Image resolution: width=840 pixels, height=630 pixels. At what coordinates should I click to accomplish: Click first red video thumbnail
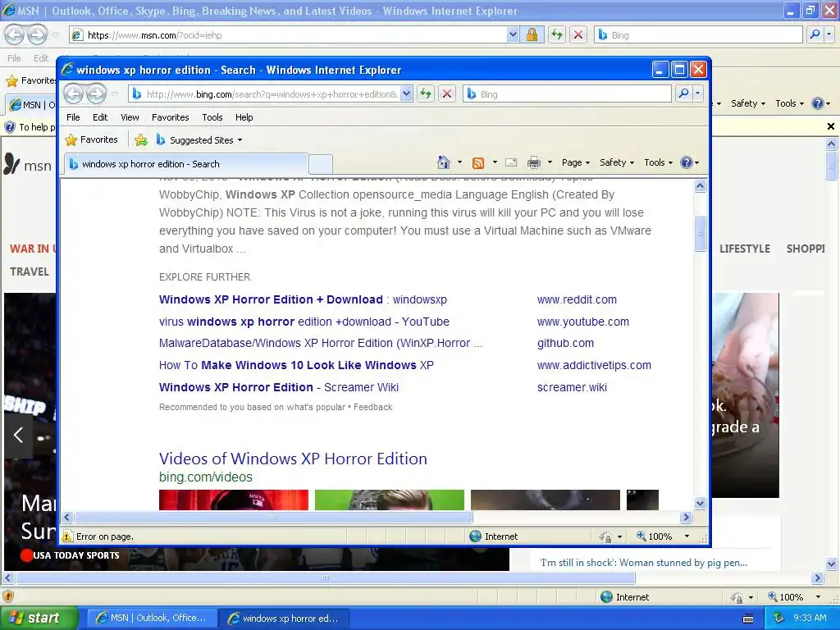(x=234, y=500)
